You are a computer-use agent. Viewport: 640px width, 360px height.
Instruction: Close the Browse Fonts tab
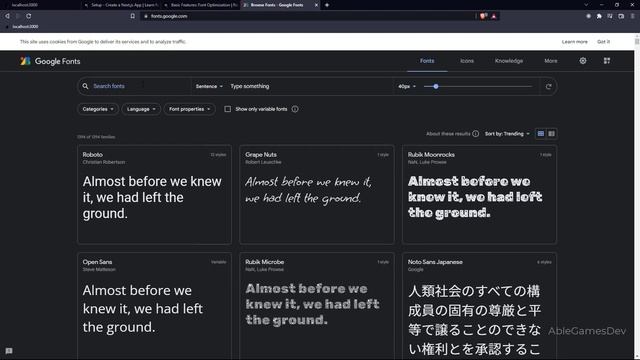316,5
